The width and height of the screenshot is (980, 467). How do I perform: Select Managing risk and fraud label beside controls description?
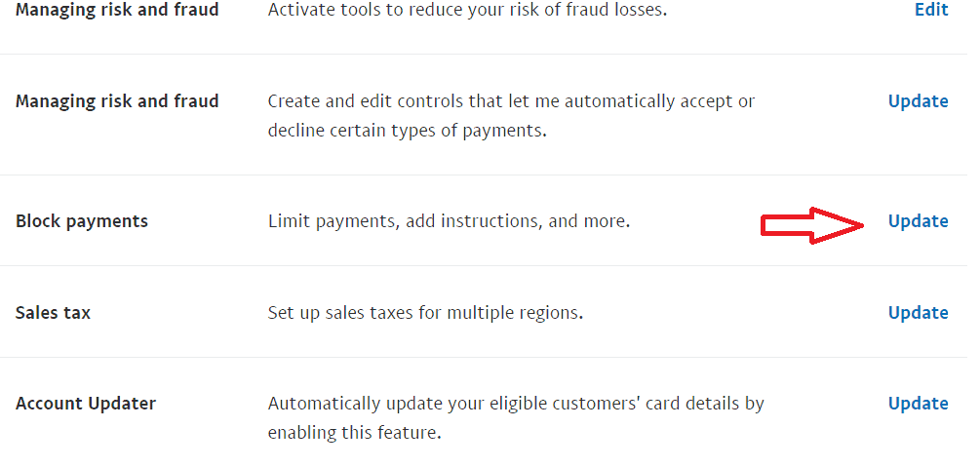click(117, 101)
